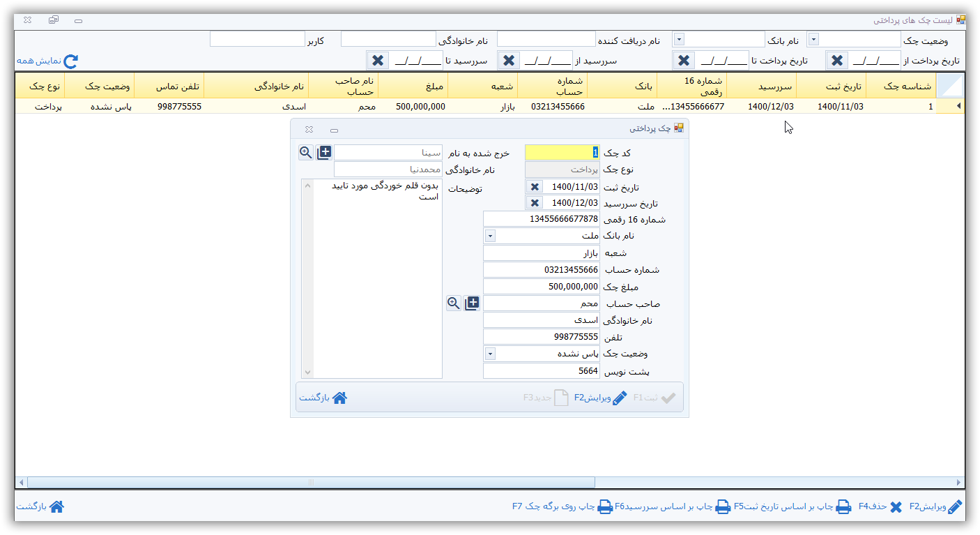Image resolution: width=980 pixels, height=535 pixels.
Task: Clear the تاریخ پرداخت از date filter
Action: (837, 61)
